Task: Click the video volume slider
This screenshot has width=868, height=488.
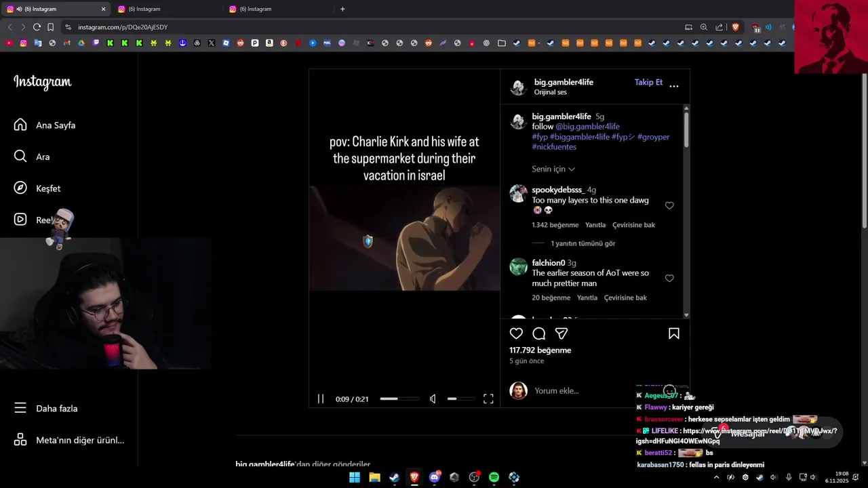Action: tap(460, 399)
